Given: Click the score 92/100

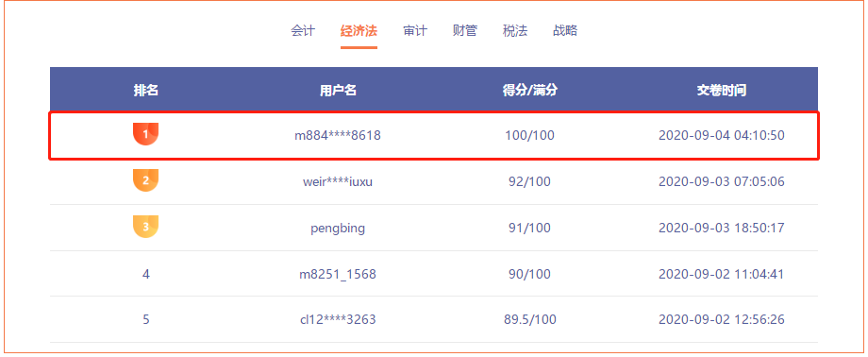Looking at the screenshot, I should pyautogui.click(x=530, y=181).
